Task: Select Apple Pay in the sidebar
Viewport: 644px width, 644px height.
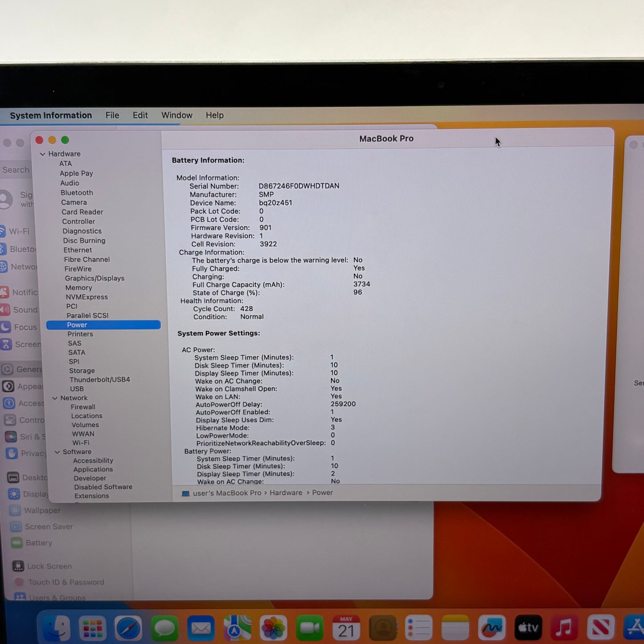Action: coord(76,173)
